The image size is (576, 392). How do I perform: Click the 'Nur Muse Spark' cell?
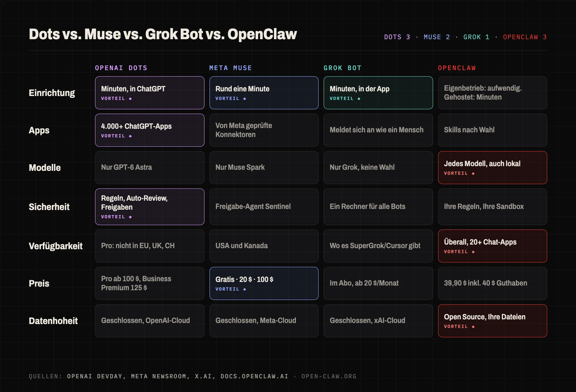[264, 168]
